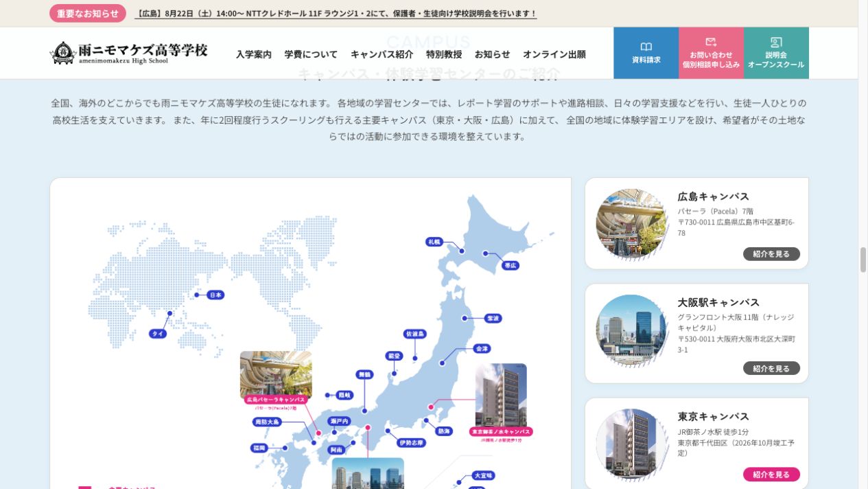
Task: Click the 広島キャンパス round photo
Action: [x=631, y=224]
